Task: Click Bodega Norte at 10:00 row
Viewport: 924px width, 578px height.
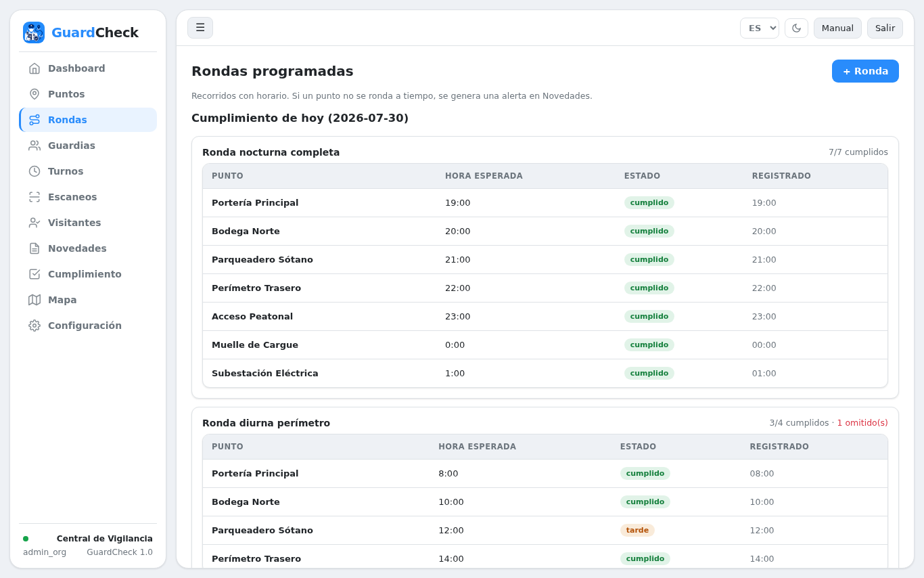Action: 246,502
